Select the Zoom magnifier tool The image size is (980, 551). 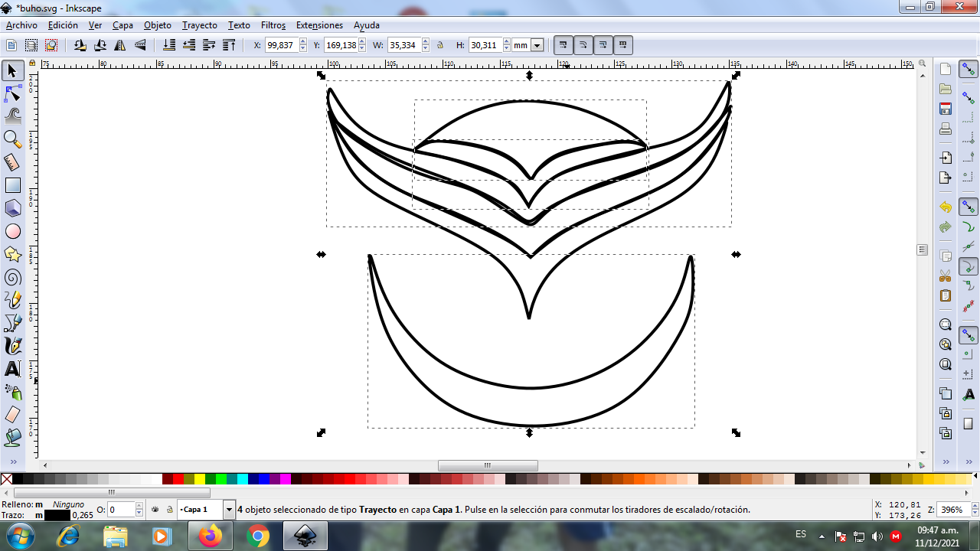[12, 139]
